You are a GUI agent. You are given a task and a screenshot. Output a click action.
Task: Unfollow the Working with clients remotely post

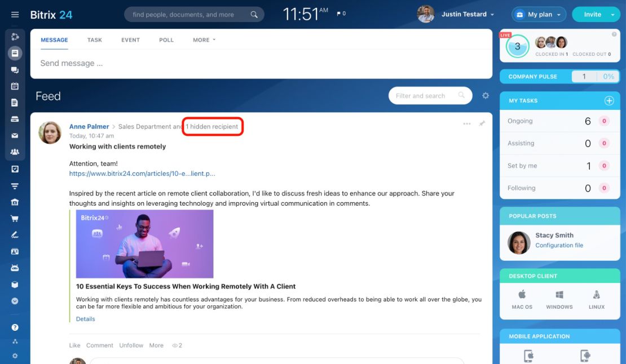[131, 345]
